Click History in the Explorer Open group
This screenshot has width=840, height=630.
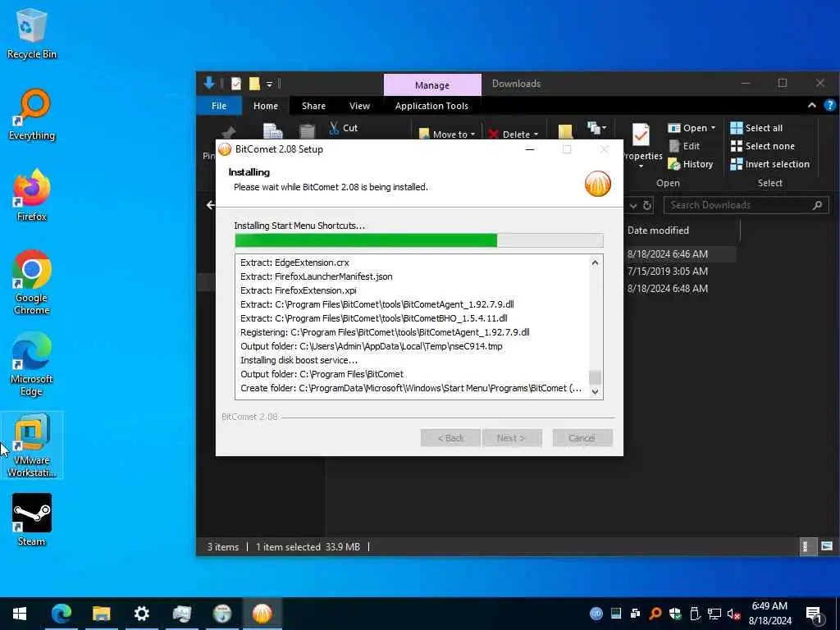tap(691, 164)
